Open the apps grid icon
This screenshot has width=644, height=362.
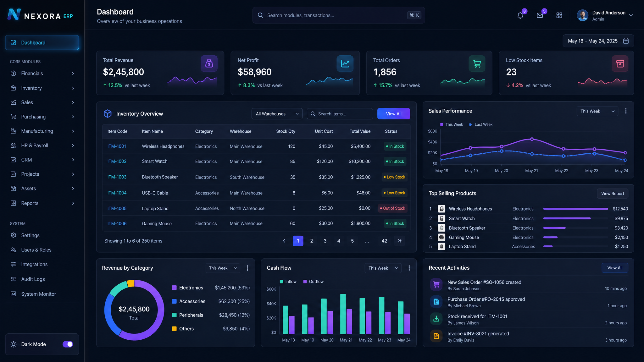[559, 15]
